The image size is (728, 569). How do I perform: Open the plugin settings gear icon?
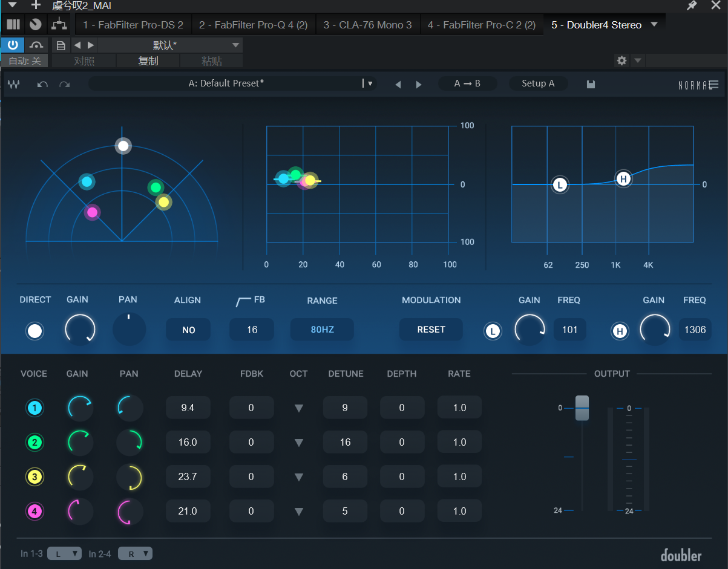(x=621, y=60)
